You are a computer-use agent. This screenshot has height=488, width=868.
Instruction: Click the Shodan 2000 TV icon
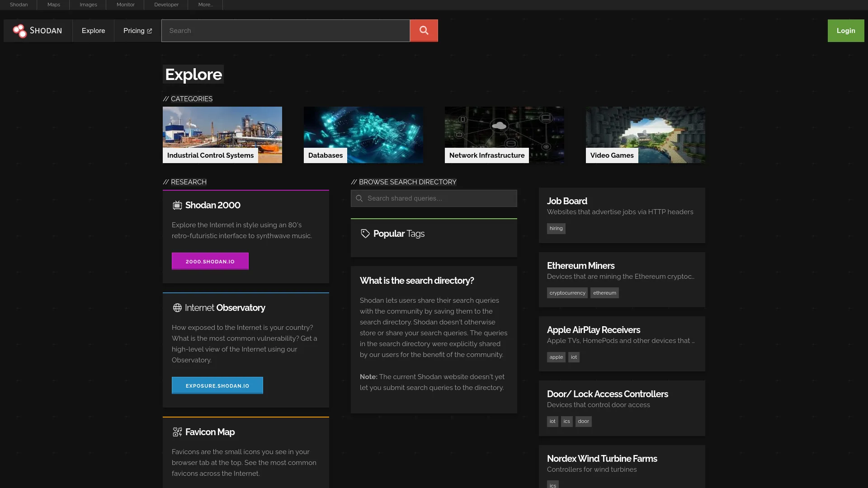[x=177, y=205]
